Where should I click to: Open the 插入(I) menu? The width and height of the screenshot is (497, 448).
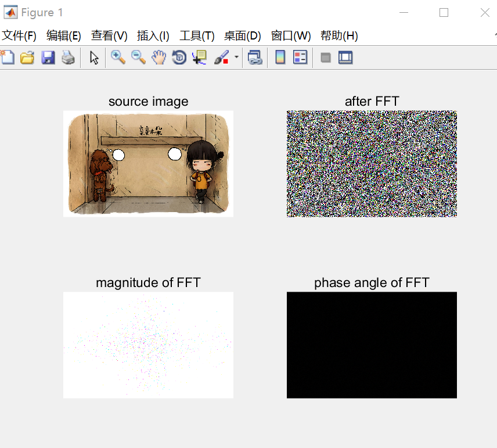click(153, 35)
